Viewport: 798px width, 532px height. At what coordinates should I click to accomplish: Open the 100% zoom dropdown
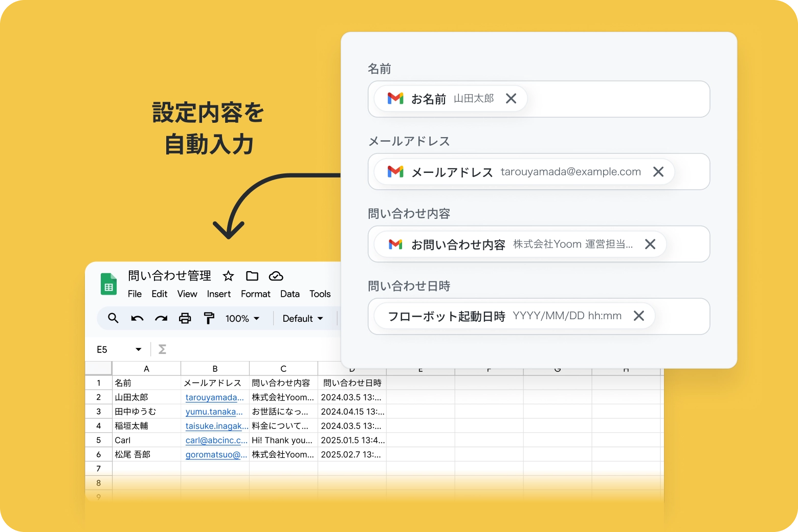pos(242,319)
